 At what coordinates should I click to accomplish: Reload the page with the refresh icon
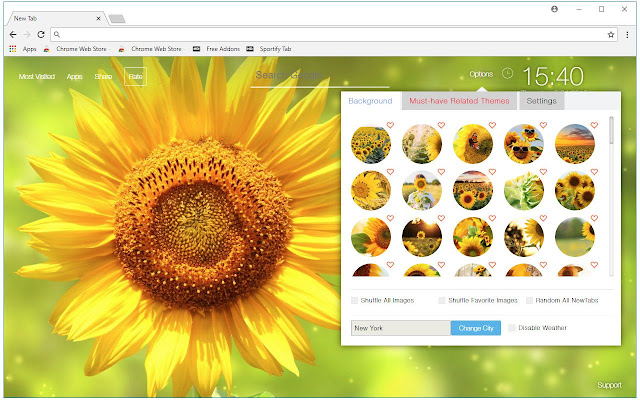click(41, 35)
